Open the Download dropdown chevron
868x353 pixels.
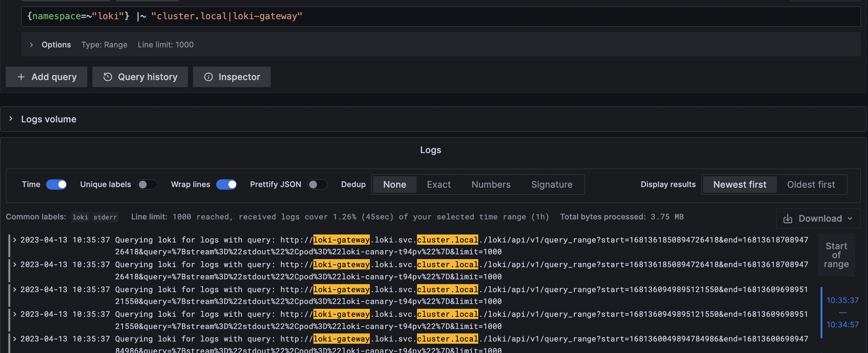point(850,219)
